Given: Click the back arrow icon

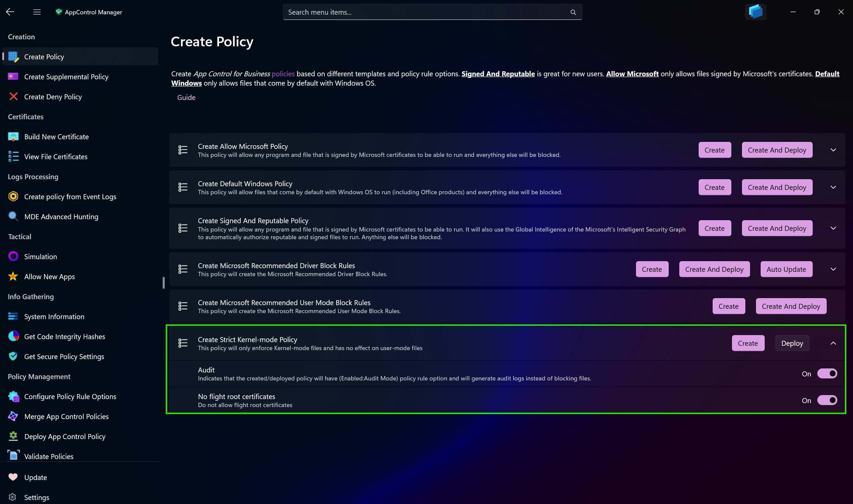Looking at the screenshot, I should coord(10,12).
